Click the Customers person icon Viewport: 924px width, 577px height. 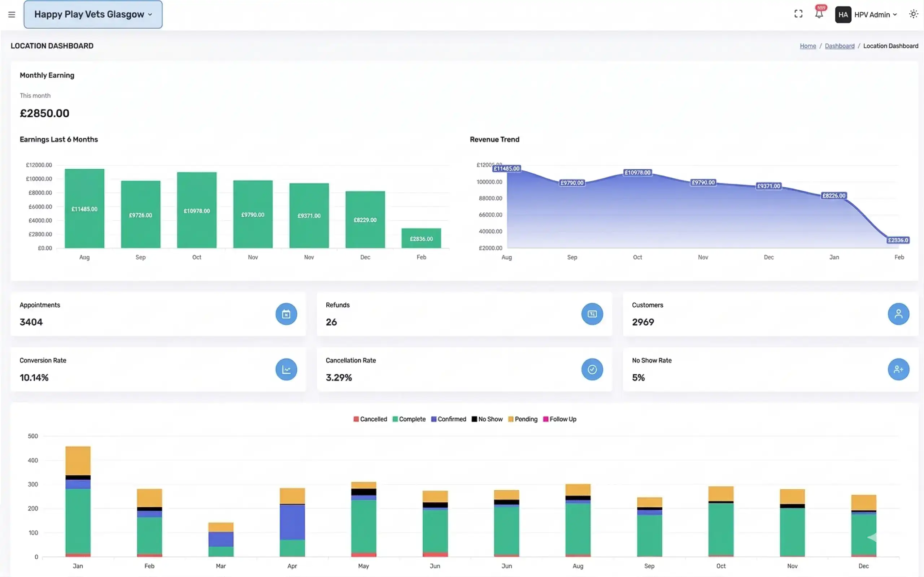point(898,314)
